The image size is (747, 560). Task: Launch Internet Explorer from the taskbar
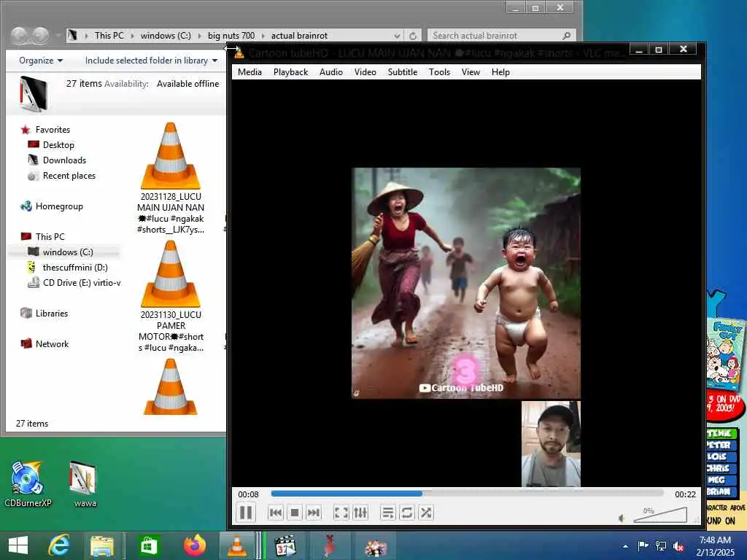click(x=59, y=545)
